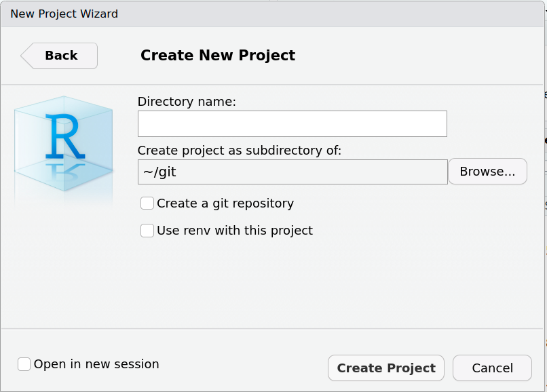Viewport: 547px width, 392px height.
Task: Enable the Create a git repository checkbox
Action: pyautogui.click(x=147, y=203)
